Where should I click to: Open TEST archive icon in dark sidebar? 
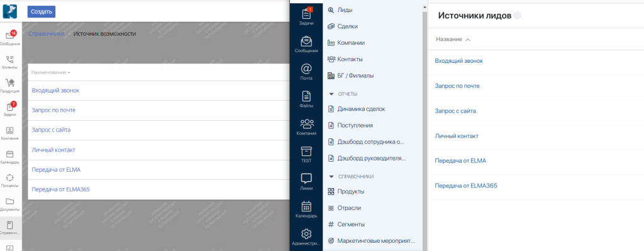coord(306,154)
